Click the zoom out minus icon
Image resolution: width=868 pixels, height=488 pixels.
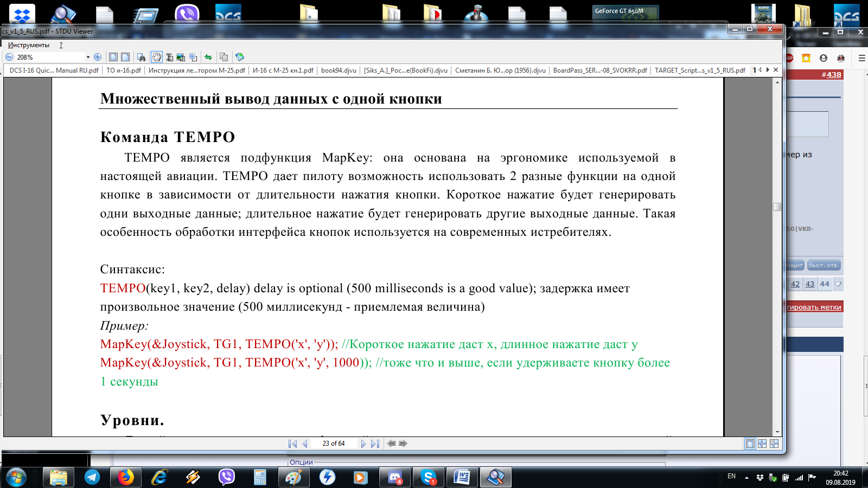pyautogui.click(x=9, y=57)
